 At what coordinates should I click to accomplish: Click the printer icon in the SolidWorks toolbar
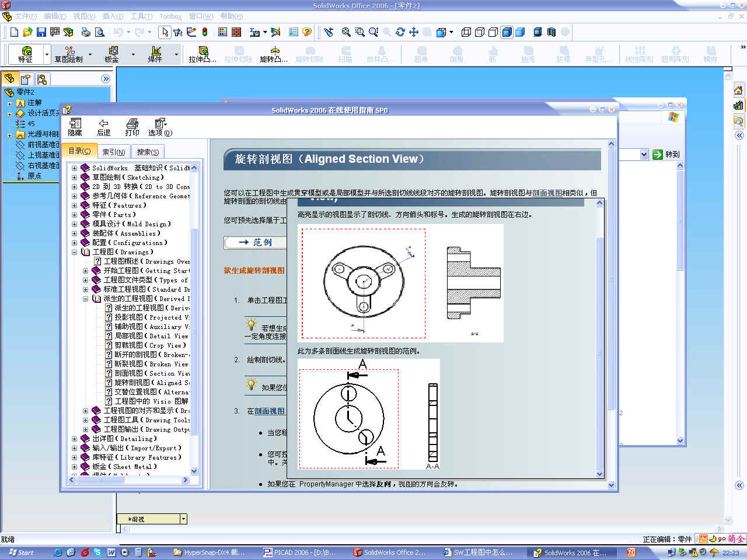click(x=86, y=32)
